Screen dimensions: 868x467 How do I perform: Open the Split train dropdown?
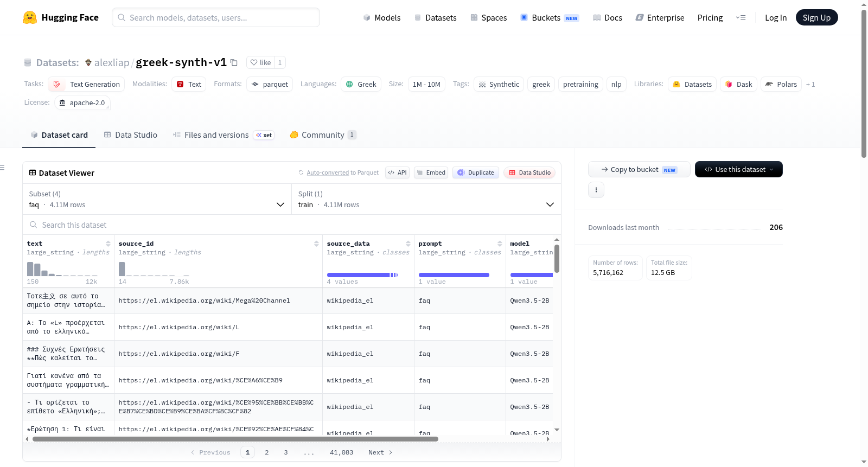pos(426,199)
